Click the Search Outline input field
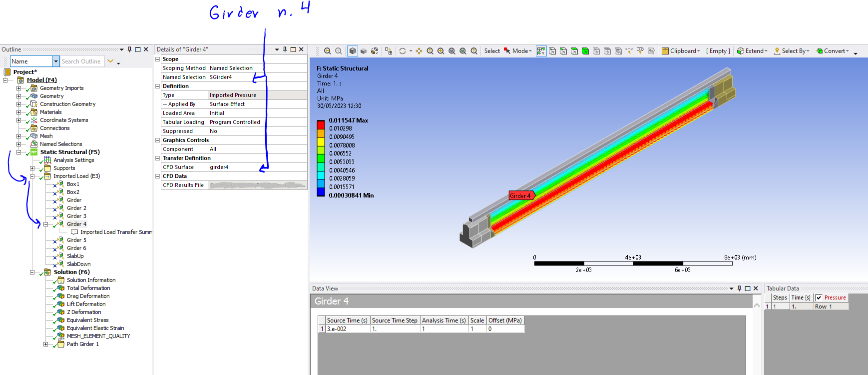Screen dimensions: 868x375 82,61
